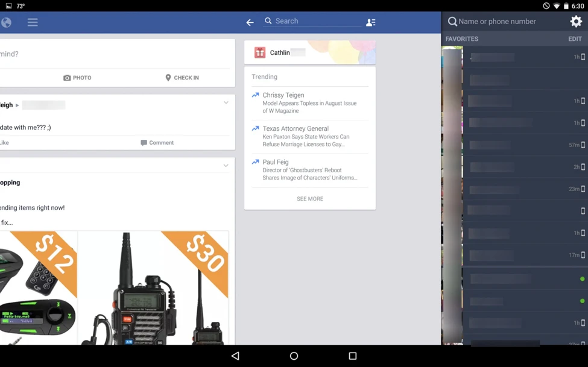
Task: Open the chevron on the shopping post
Action: tap(226, 165)
